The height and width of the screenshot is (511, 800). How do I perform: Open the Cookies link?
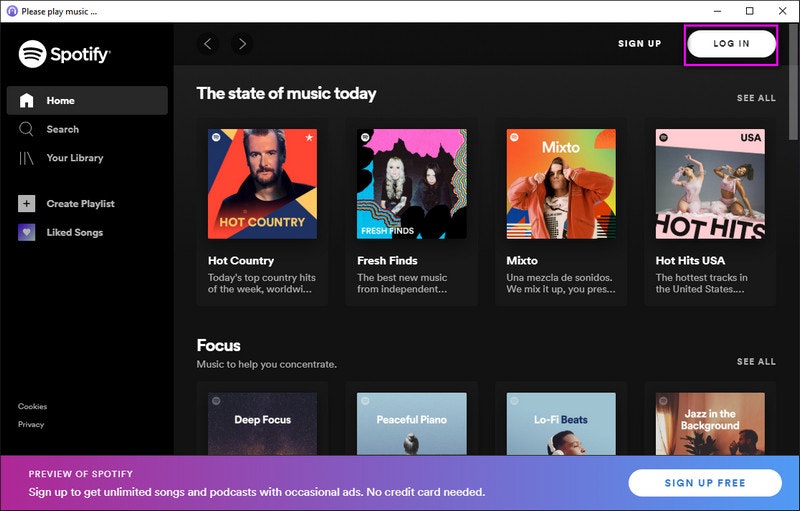(x=32, y=406)
